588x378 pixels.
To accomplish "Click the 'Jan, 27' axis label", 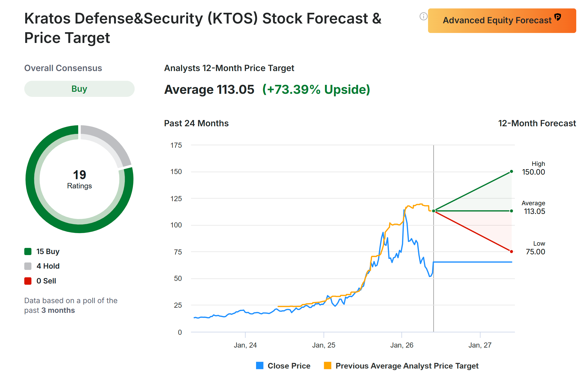I will point(480,345).
